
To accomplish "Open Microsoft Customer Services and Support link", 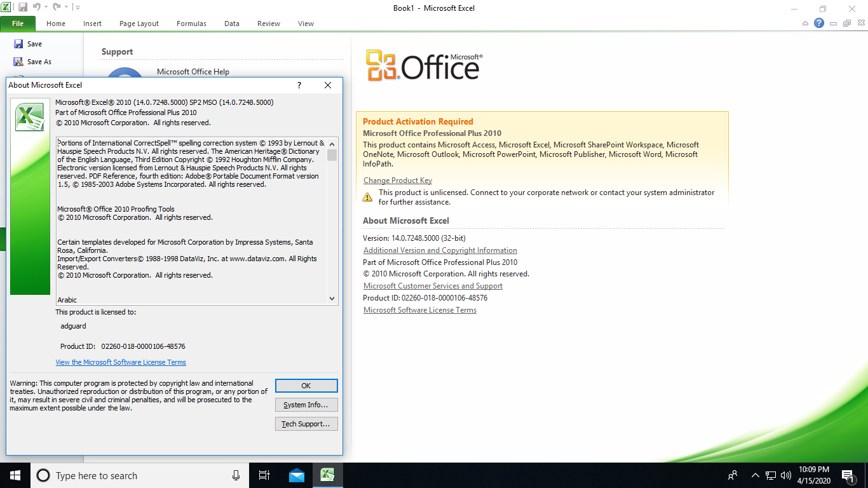I will pos(433,286).
